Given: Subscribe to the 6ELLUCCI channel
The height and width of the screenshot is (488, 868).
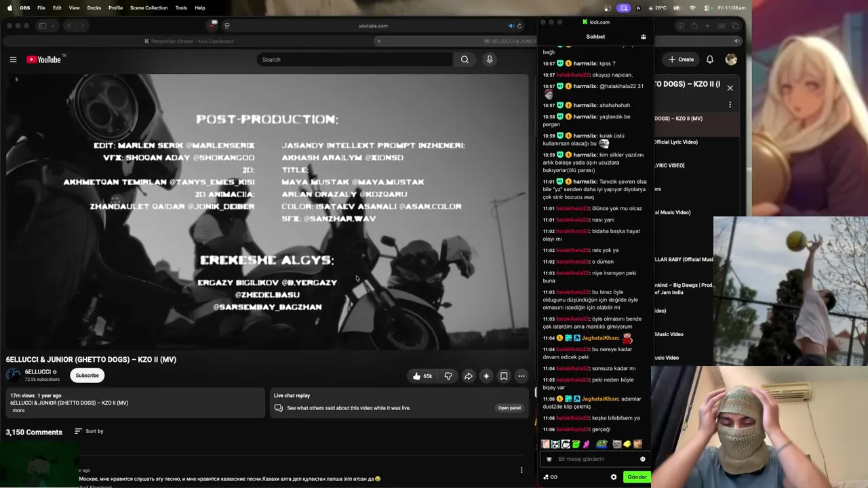Looking at the screenshot, I should tap(87, 375).
